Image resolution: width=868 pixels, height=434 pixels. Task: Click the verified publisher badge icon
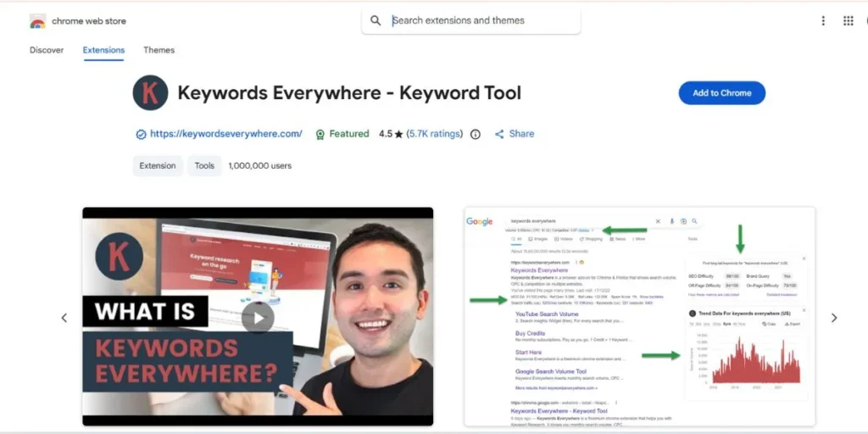(x=142, y=134)
